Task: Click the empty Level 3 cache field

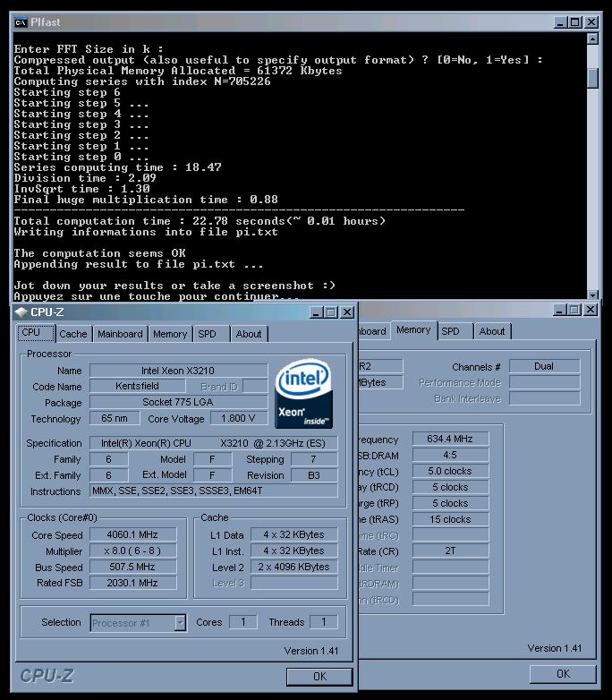Action: [293, 583]
